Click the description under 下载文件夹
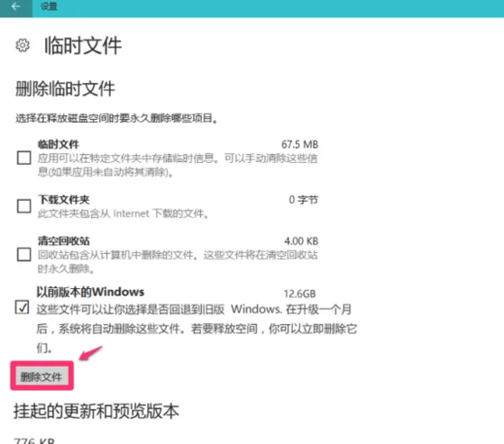 click(123, 213)
